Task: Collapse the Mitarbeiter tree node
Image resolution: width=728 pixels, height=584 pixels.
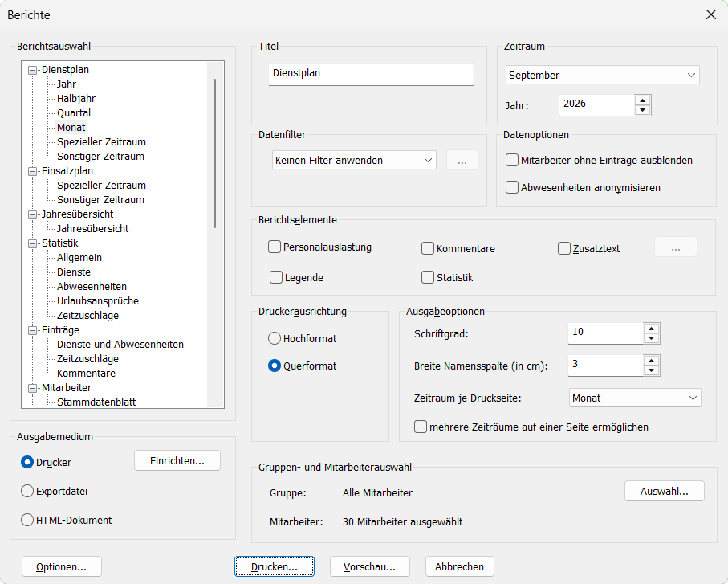Action: pyautogui.click(x=32, y=388)
